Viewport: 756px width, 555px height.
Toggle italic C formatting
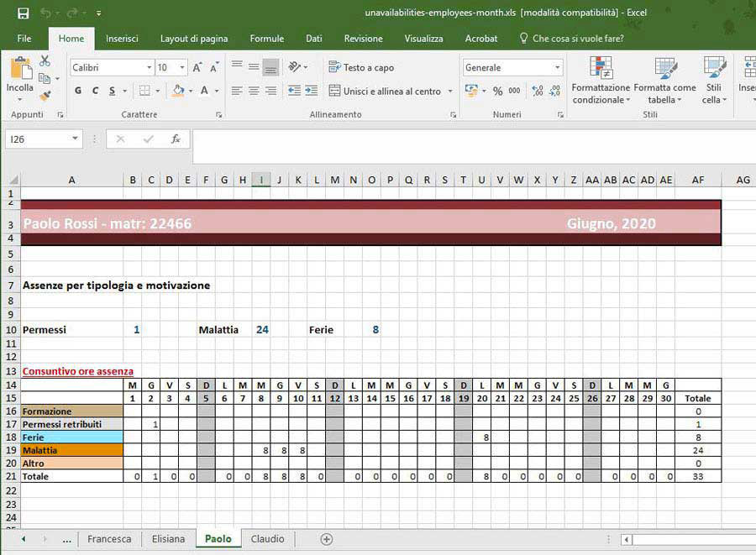tap(95, 91)
